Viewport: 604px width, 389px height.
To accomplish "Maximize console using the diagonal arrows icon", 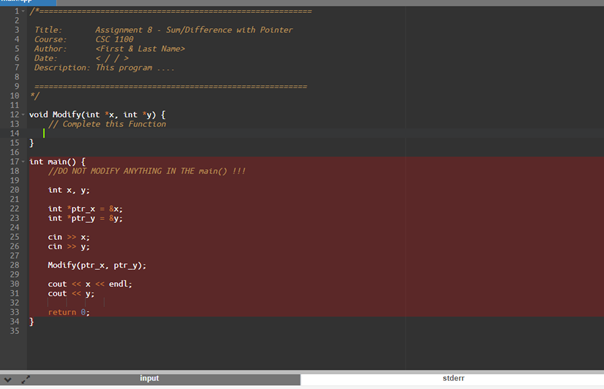I will click(25, 380).
